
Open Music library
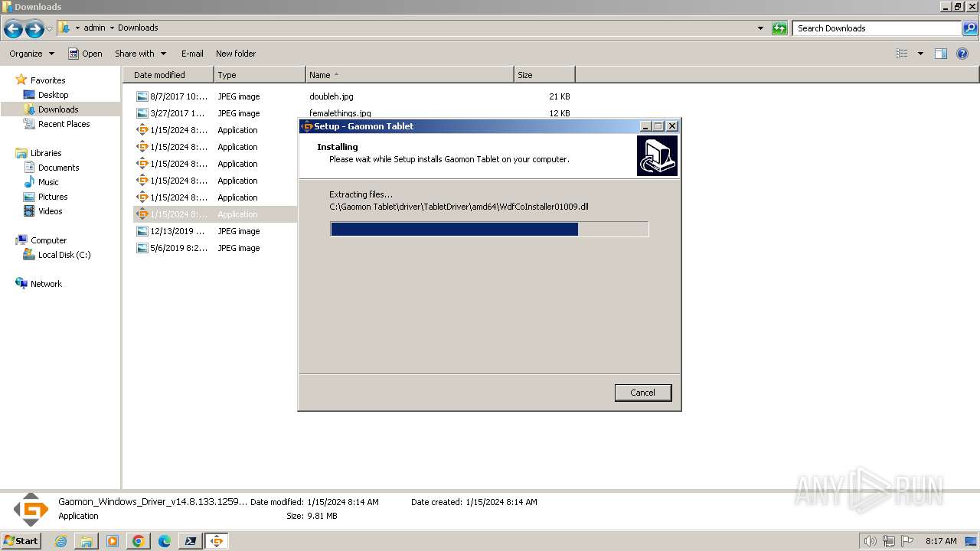(x=48, y=182)
